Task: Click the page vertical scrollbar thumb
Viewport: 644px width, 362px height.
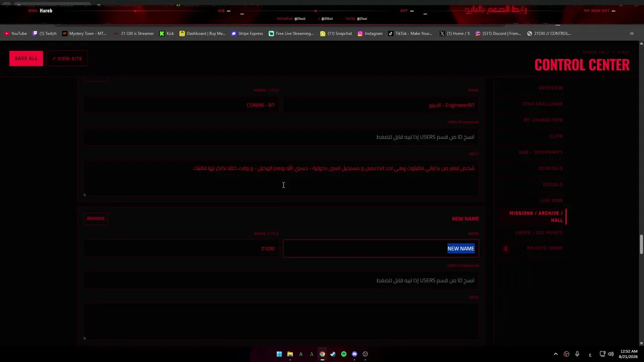Action: point(641,245)
